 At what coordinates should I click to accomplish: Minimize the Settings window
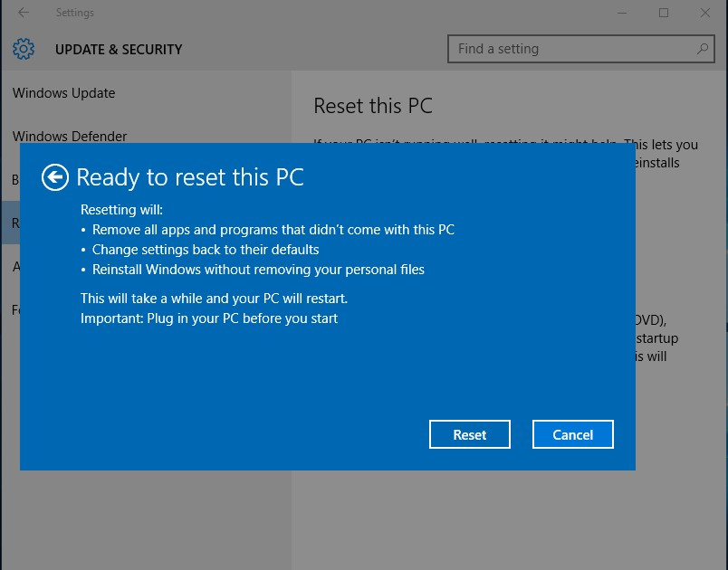(x=622, y=13)
